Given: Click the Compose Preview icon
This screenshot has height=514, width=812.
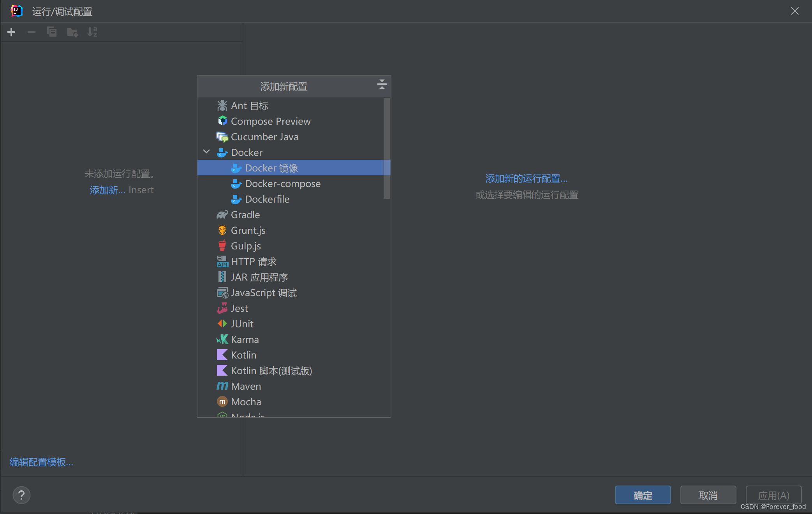Looking at the screenshot, I should (222, 121).
